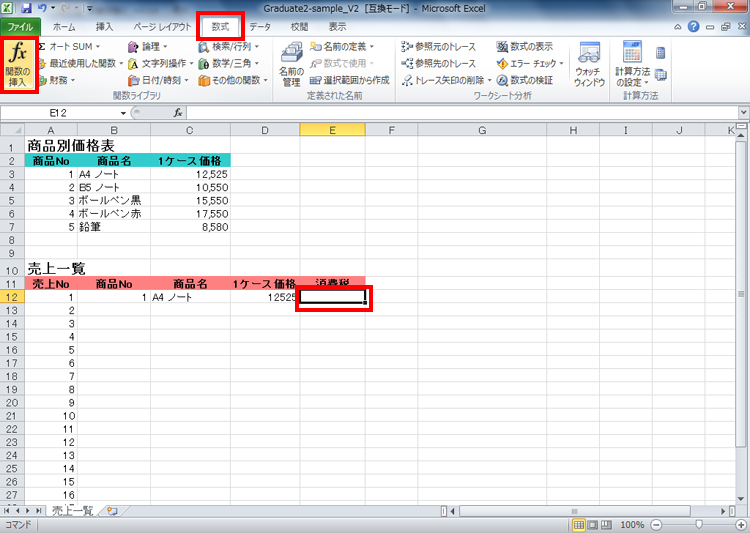Open the ファイル tab
This screenshot has height=533, width=750.
point(21,27)
